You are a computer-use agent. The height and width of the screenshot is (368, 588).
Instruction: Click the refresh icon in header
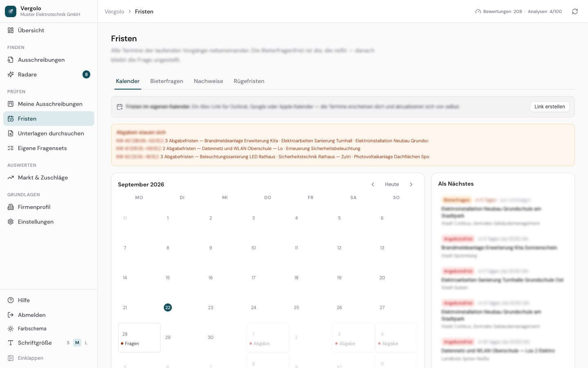coord(575,11)
